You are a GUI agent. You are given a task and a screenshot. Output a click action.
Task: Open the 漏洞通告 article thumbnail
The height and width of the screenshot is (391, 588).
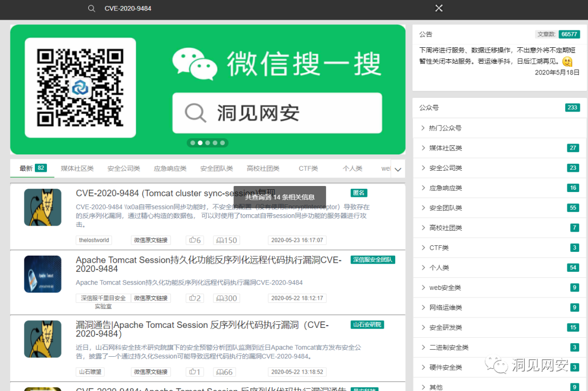43,339
